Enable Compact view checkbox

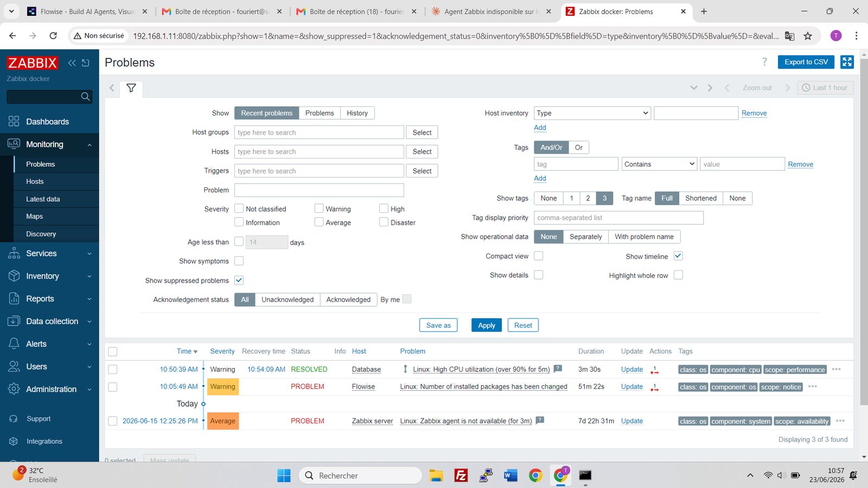539,256
